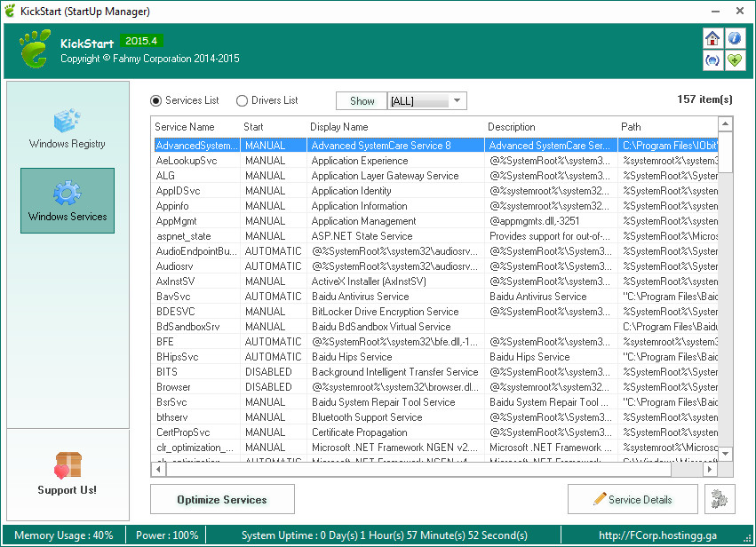756x547 pixels.
Task: Click the blue broadcast signal icon
Action: [712, 60]
